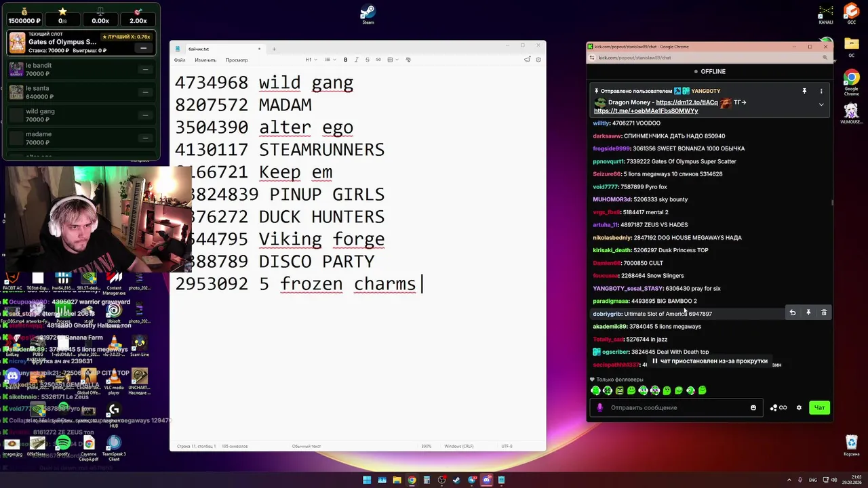
Task: Reply to dobriygrib's chat message
Action: click(x=792, y=312)
